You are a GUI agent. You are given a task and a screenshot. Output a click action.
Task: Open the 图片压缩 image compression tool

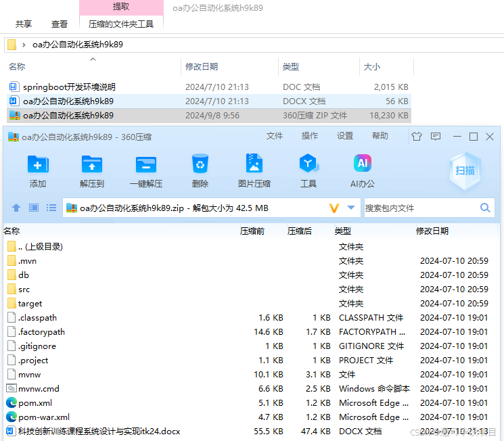click(x=254, y=163)
